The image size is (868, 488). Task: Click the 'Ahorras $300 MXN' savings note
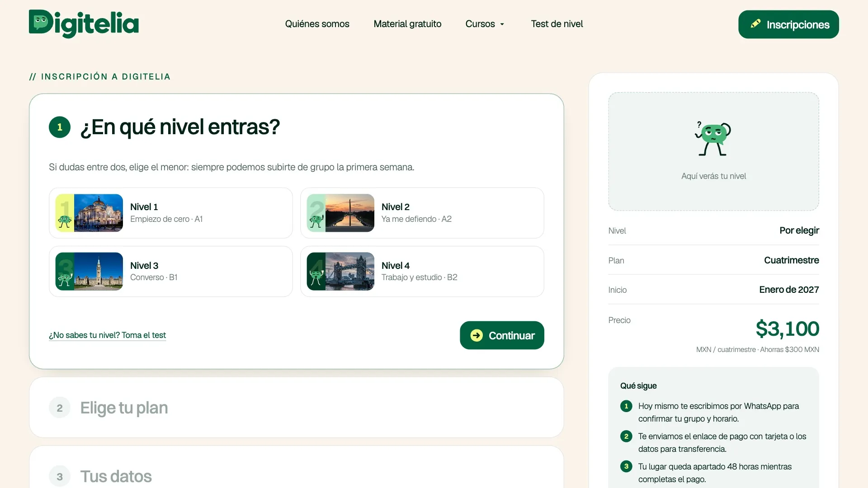click(x=789, y=350)
